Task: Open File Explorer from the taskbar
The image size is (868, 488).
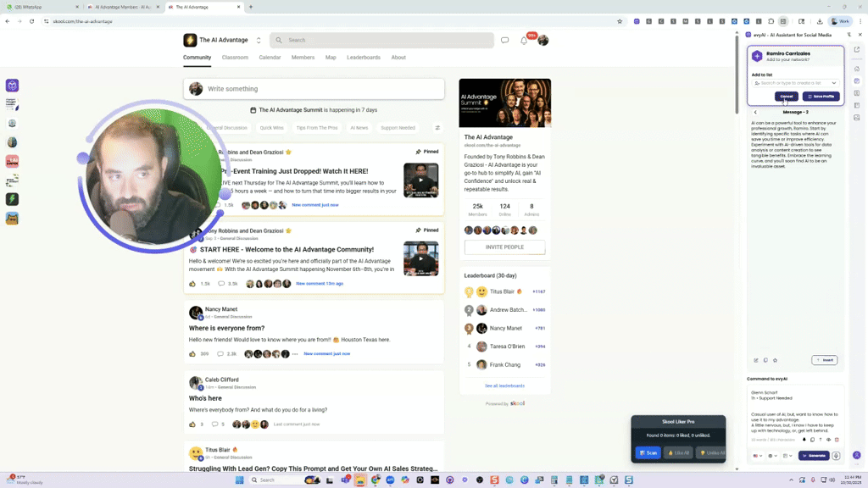Action: click(359, 480)
